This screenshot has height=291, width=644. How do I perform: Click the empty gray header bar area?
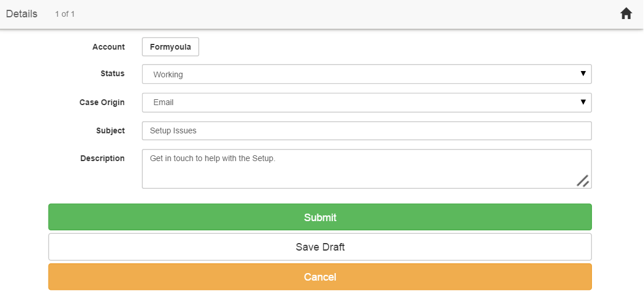coord(347,14)
